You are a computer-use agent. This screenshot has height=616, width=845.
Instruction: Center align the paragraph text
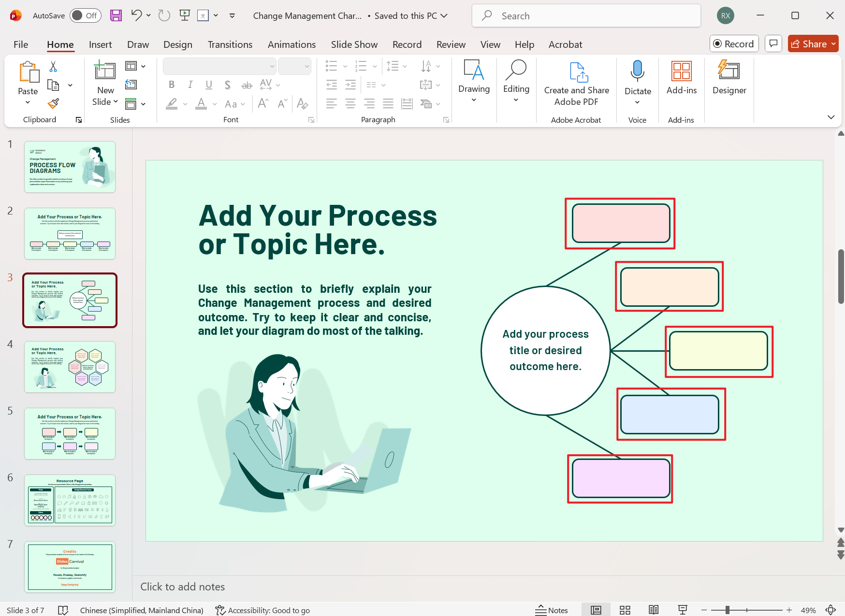(350, 103)
